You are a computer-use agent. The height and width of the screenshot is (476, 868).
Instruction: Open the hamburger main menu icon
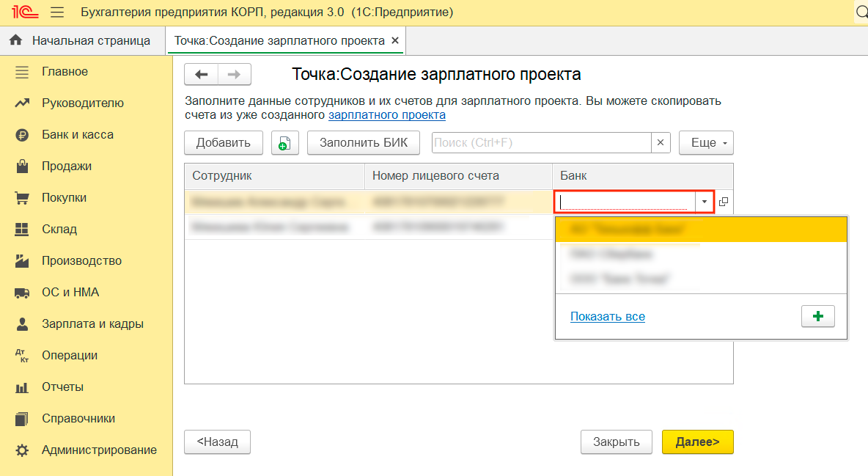(x=57, y=12)
